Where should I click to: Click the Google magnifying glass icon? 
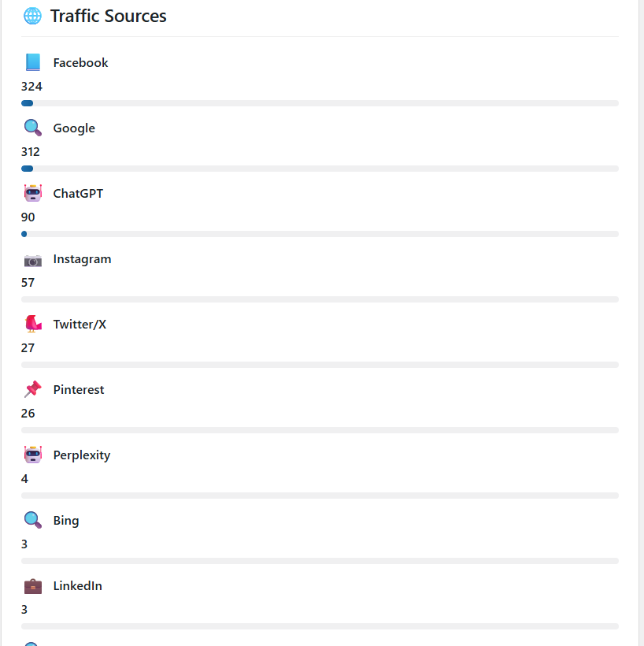tap(31, 126)
